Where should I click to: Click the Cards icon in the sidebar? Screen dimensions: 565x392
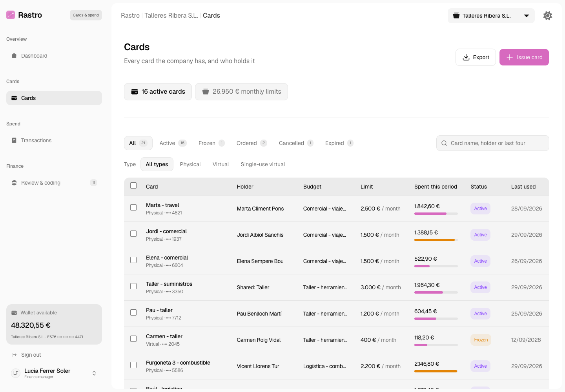(14, 98)
